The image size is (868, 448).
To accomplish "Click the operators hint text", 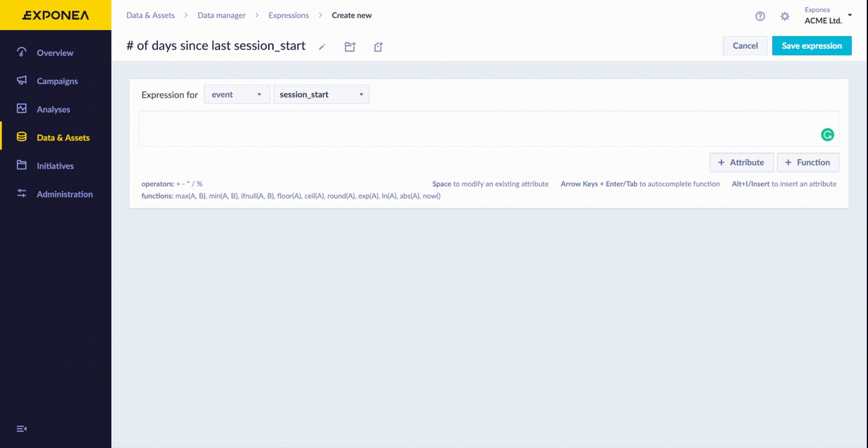I will (172, 184).
